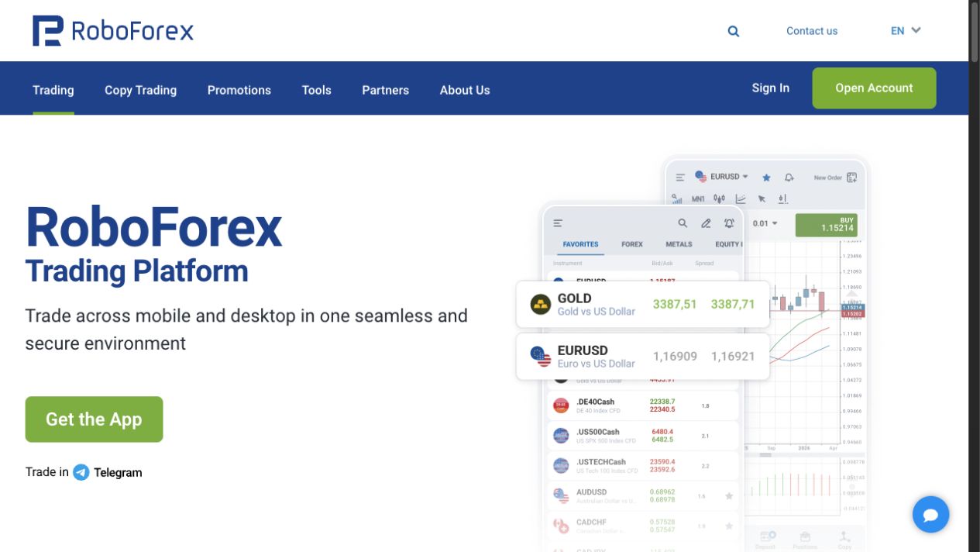Click the 'RoboForex' hero headline
Image resolution: width=980 pixels, height=552 pixels.
154,227
